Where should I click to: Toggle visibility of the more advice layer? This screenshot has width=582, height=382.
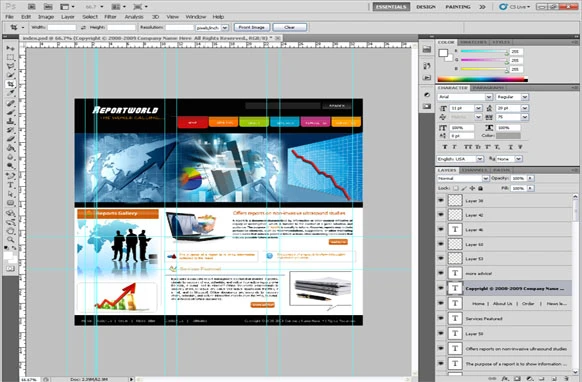tap(441, 273)
